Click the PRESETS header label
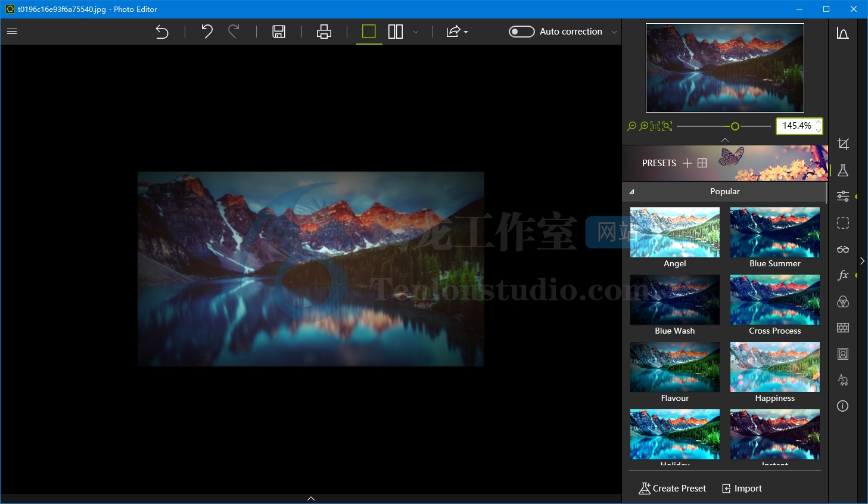868x504 pixels. click(659, 163)
